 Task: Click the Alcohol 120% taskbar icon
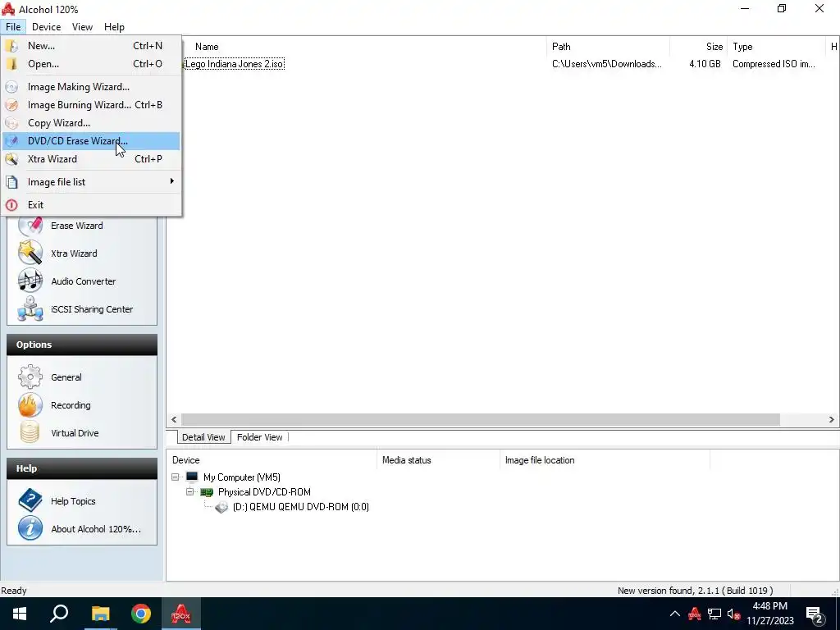point(181,614)
